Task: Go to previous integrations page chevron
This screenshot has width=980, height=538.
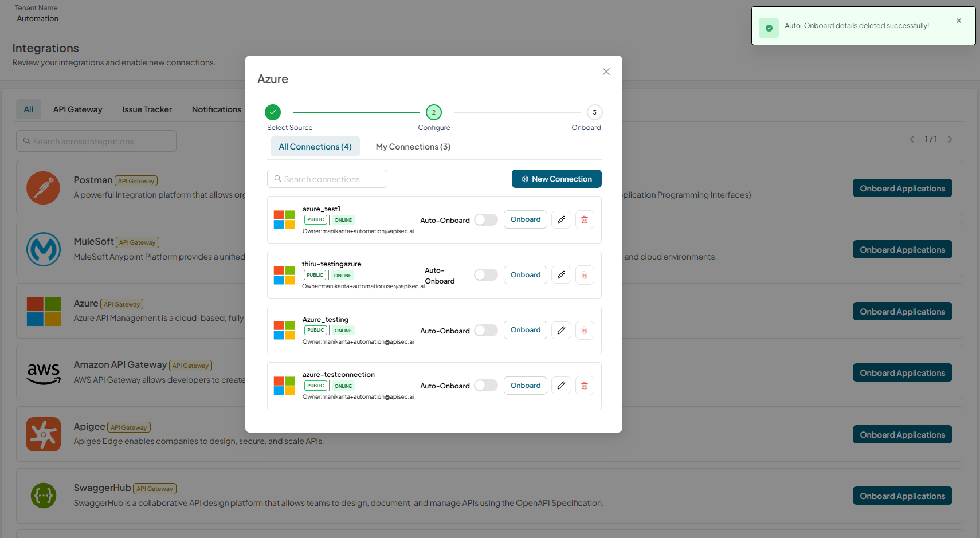Action: pos(912,139)
